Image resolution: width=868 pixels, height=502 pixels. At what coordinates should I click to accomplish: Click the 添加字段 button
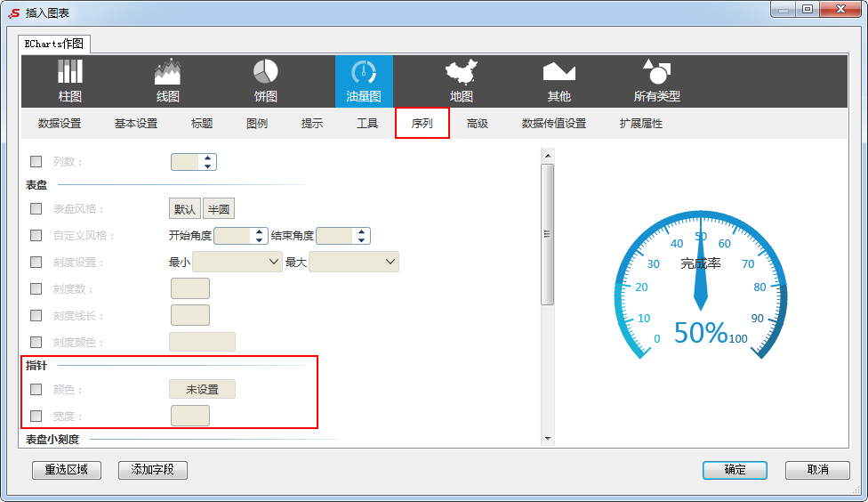[x=153, y=470]
